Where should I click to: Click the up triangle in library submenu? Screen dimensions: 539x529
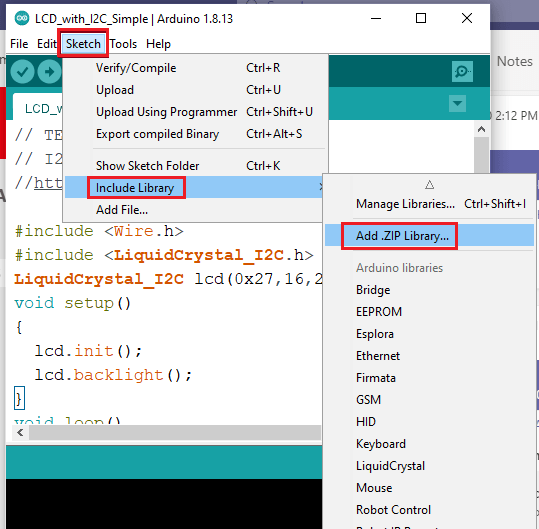pos(429,185)
